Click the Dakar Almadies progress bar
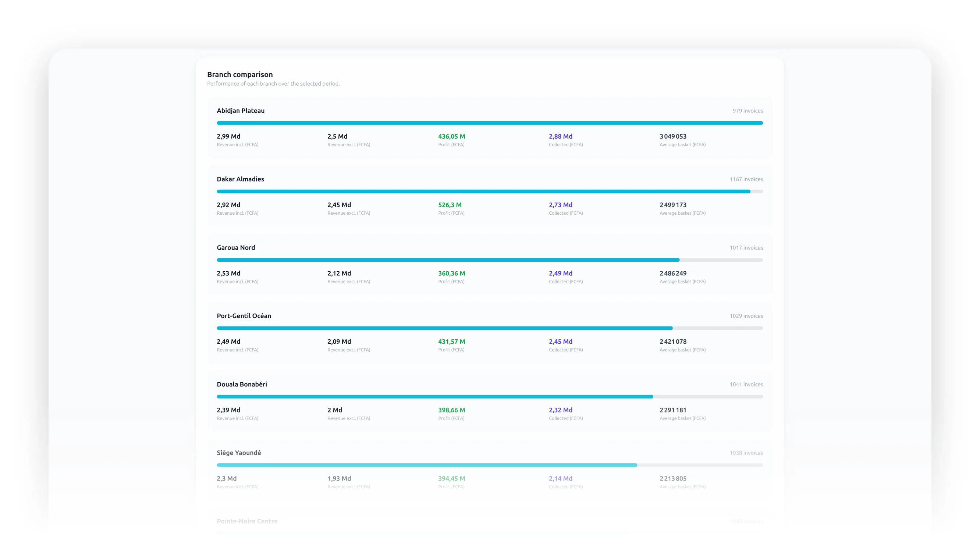The height and width of the screenshot is (536, 980). pos(490,192)
